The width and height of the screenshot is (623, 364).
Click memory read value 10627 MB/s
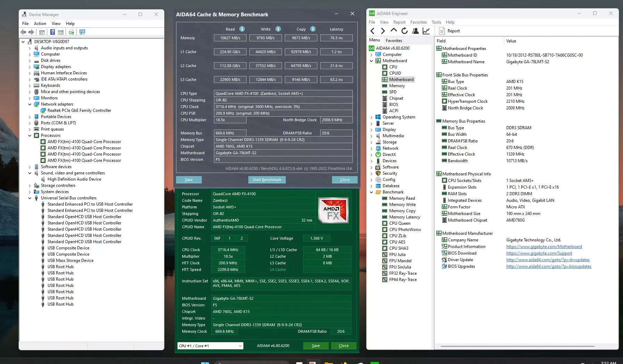coord(230,38)
